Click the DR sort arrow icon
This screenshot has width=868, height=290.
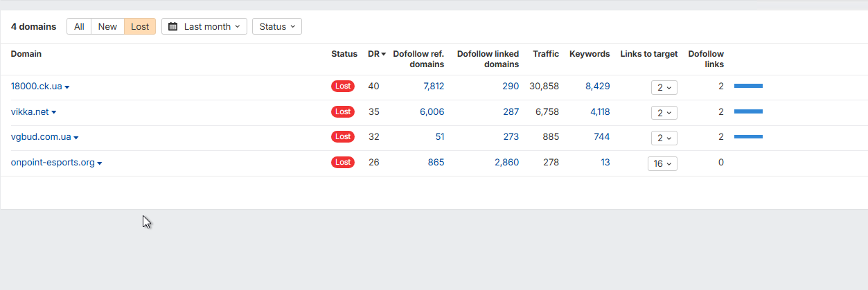[384, 54]
